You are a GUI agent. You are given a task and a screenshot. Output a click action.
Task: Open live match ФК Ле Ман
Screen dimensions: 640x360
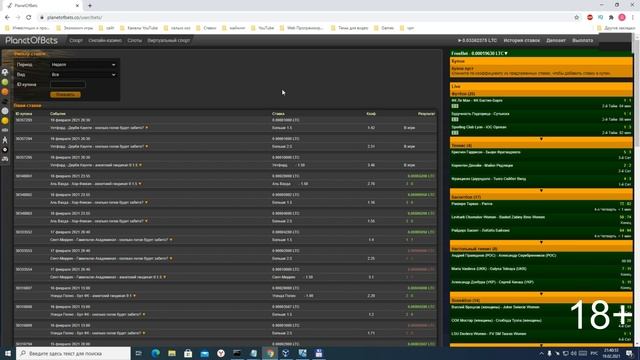point(477,100)
